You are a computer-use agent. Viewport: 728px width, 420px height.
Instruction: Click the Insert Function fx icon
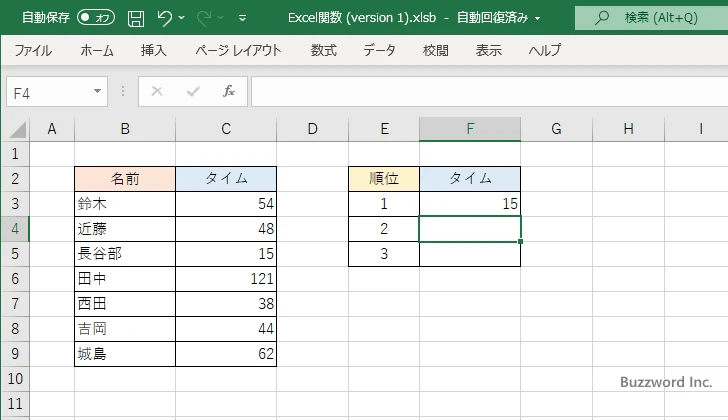[x=228, y=91]
